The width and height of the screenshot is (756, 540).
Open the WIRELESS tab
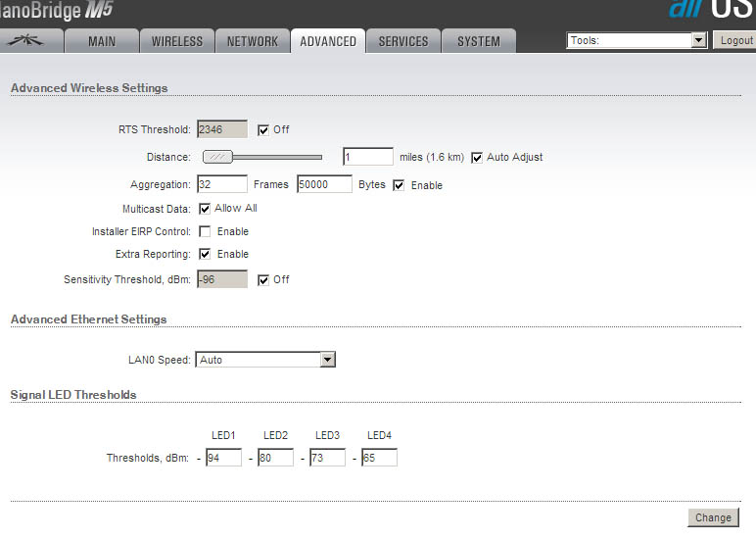coord(177,41)
